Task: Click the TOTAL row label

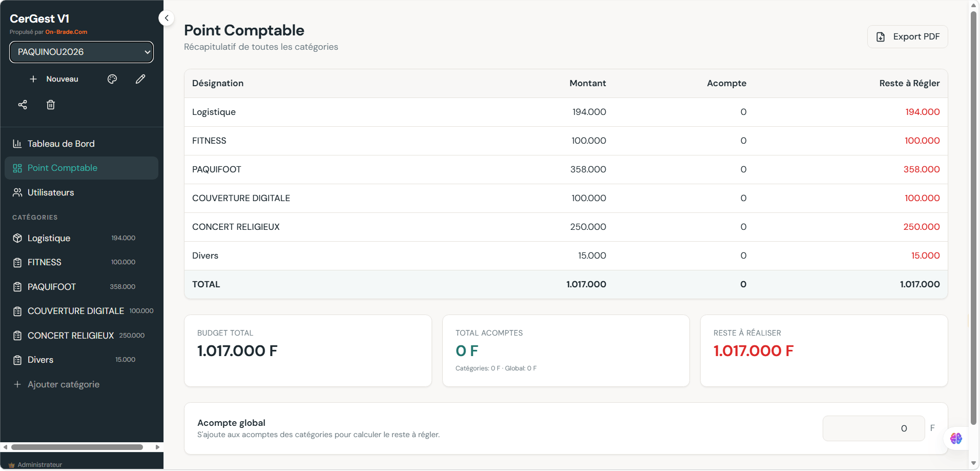Action: [x=206, y=284]
